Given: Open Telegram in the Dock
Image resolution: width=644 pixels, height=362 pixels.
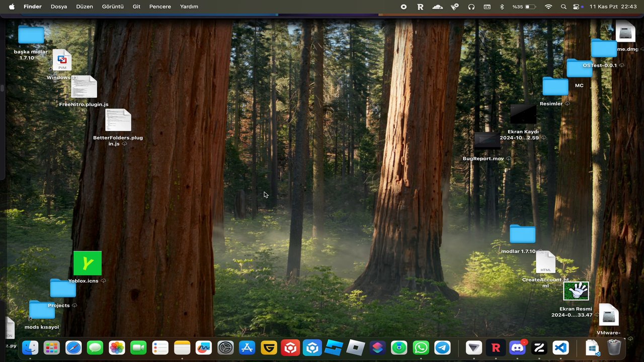Looking at the screenshot, I should coord(443,347).
